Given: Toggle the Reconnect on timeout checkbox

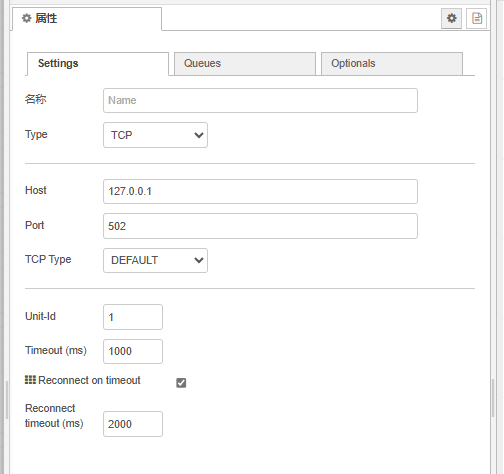Looking at the screenshot, I should (x=181, y=383).
